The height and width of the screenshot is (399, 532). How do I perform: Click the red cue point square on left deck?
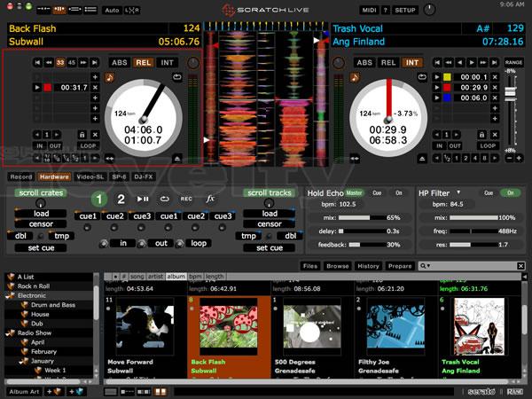point(47,88)
